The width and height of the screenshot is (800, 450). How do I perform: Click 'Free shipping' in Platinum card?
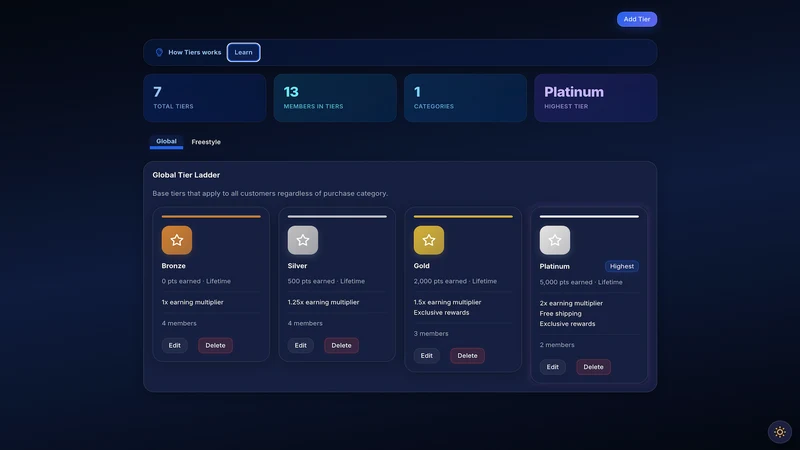(560, 313)
